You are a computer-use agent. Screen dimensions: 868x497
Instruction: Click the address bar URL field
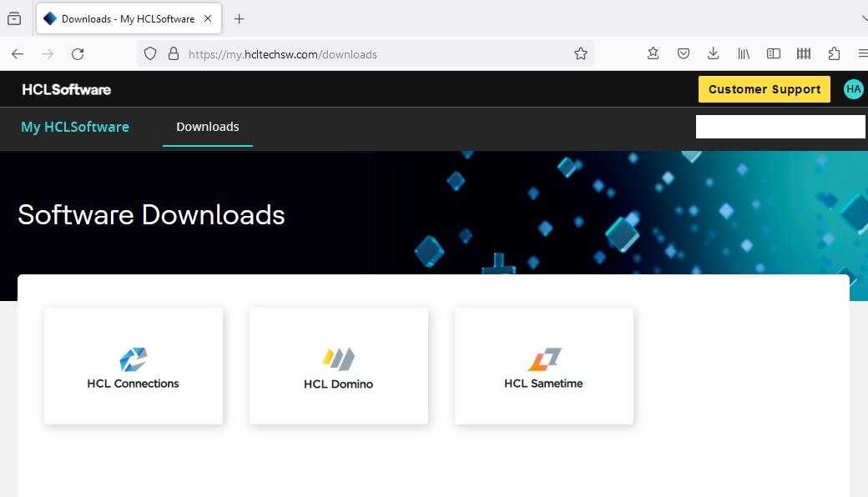tap(366, 54)
